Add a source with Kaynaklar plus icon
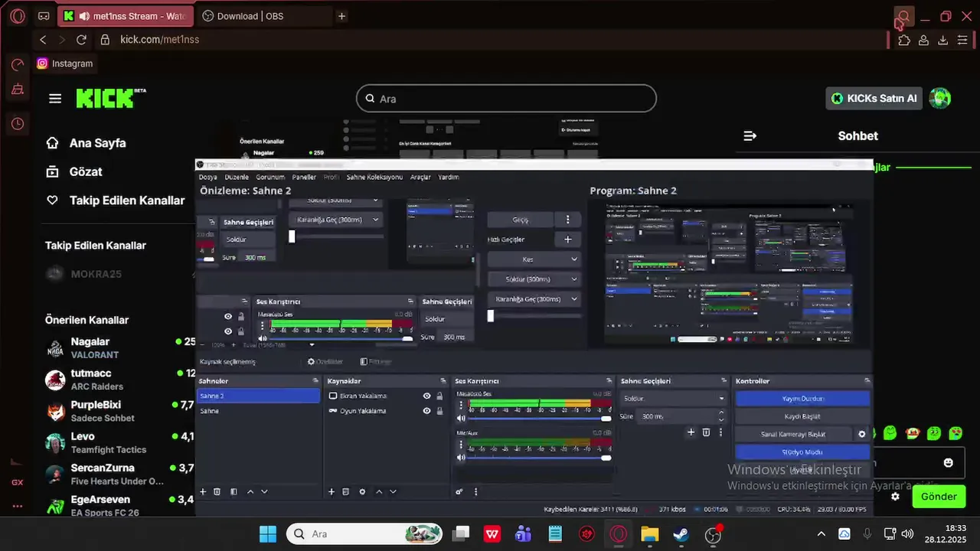Viewport: 980px width, 551px height. tap(332, 492)
